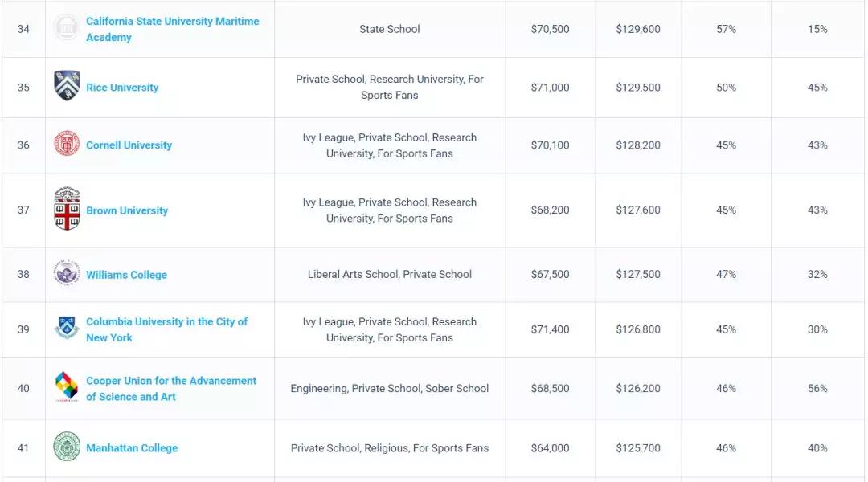The image size is (868, 482).
Task: Select the 56% value in Cooper Union row
Action: pyautogui.click(x=817, y=389)
